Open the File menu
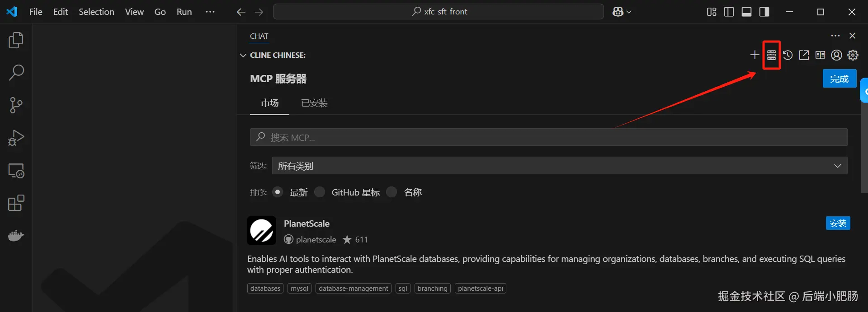This screenshot has width=868, height=312. [x=36, y=12]
